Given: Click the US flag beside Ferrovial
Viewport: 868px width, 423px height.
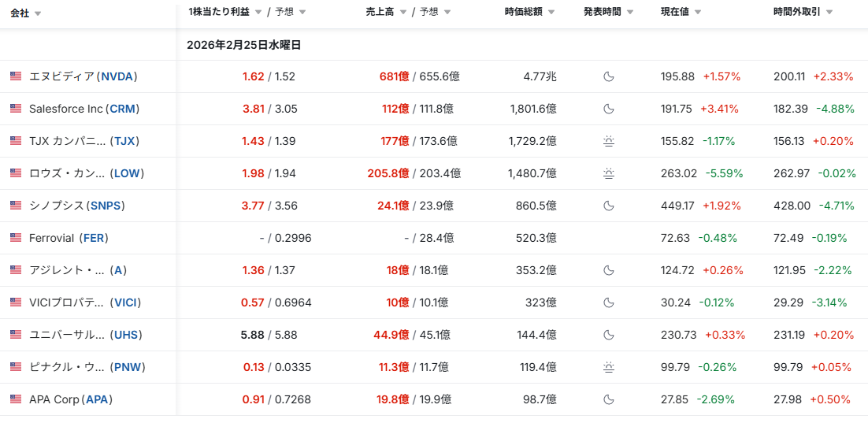Looking at the screenshot, I should (16, 238).
